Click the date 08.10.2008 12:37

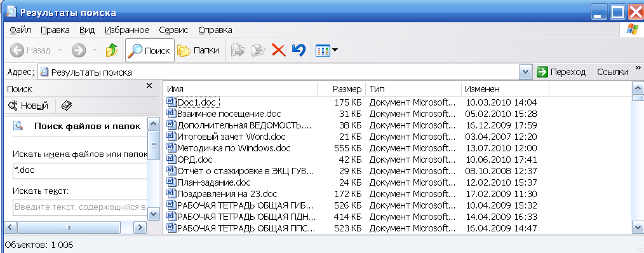501,171
